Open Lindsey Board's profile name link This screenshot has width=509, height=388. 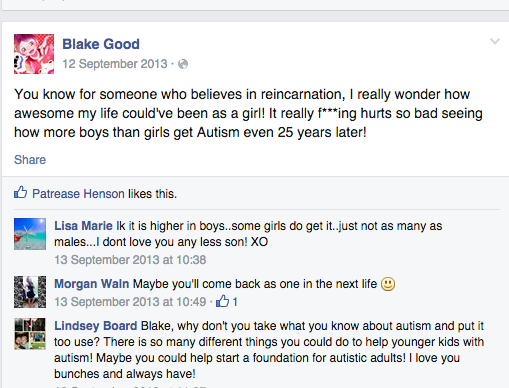96,326
